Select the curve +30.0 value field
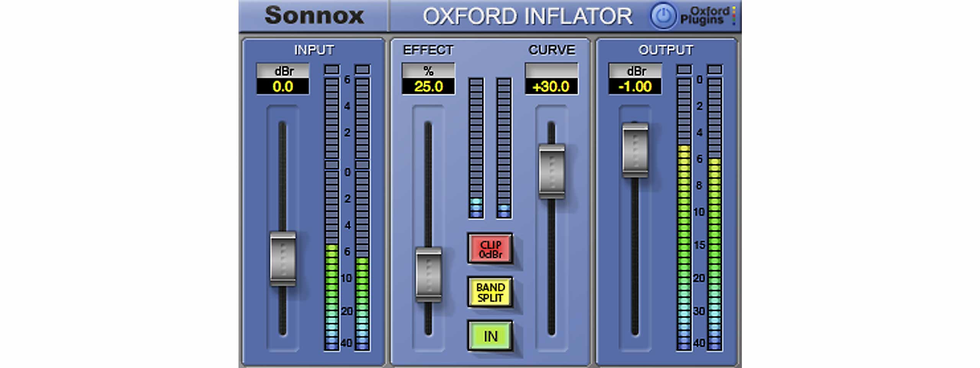The height and width of the screenshot is (368, 980). click(551, 87)
